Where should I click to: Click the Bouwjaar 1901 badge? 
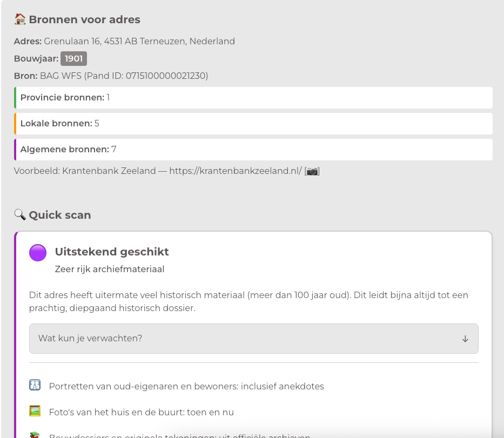(x=73, y=59)
